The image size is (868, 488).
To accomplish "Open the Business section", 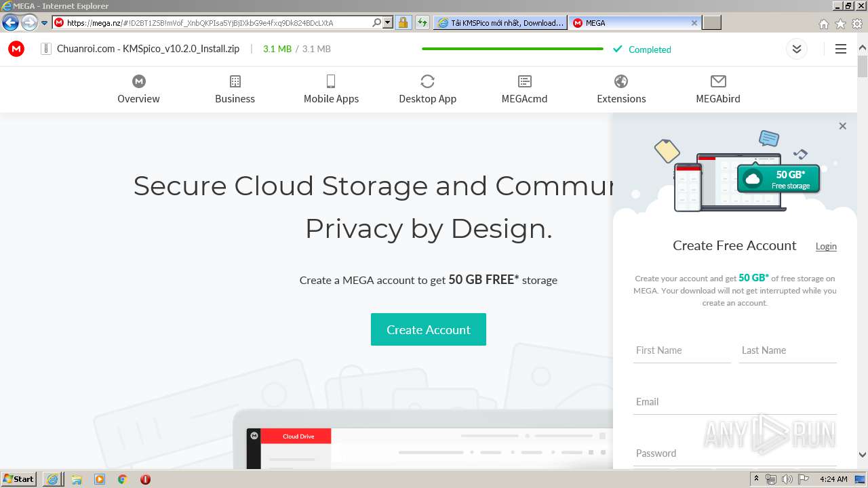I will pos(235,89).
